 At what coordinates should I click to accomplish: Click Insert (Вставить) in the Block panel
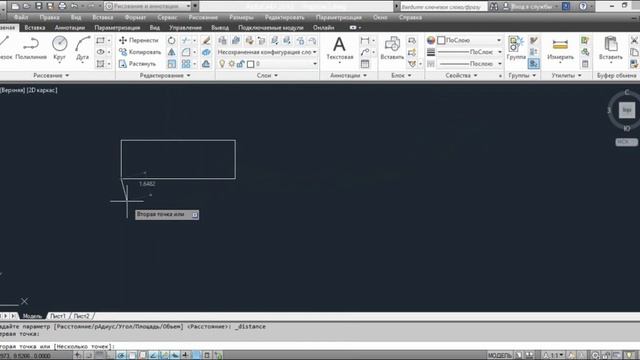point(392,48)
